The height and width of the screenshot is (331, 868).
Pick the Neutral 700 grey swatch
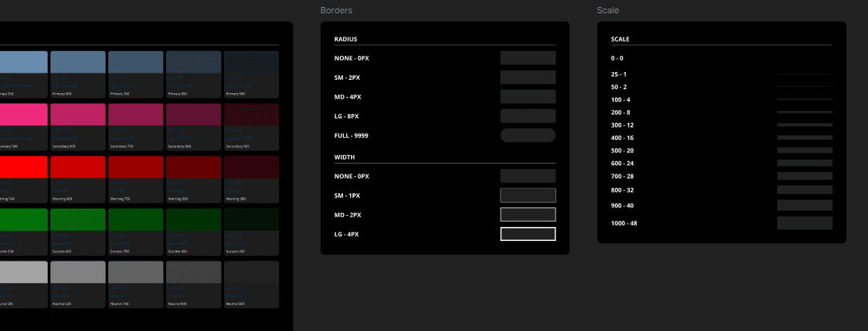(x=136, y=272)
